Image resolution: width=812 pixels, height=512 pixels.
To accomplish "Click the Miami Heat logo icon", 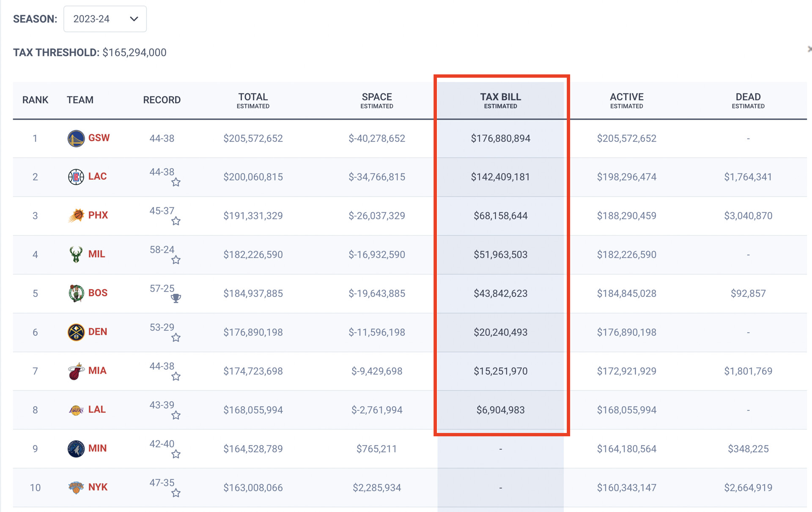I will [76, 371].
